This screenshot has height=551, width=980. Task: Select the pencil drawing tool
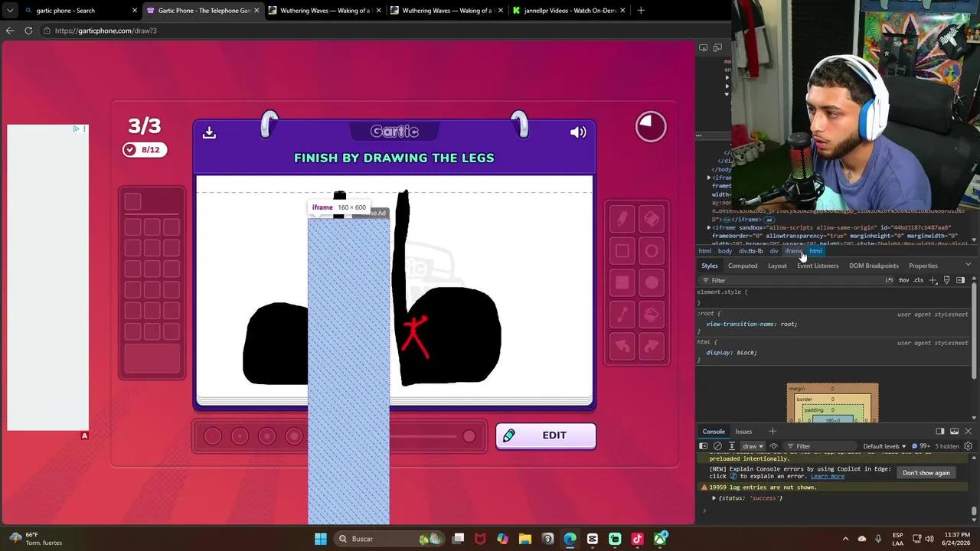[622, 219]
